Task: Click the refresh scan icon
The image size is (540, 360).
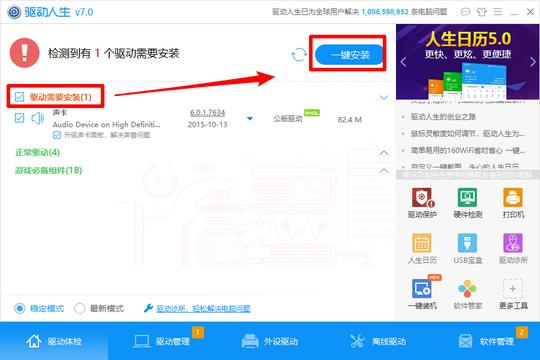Action: click(299, 55)
